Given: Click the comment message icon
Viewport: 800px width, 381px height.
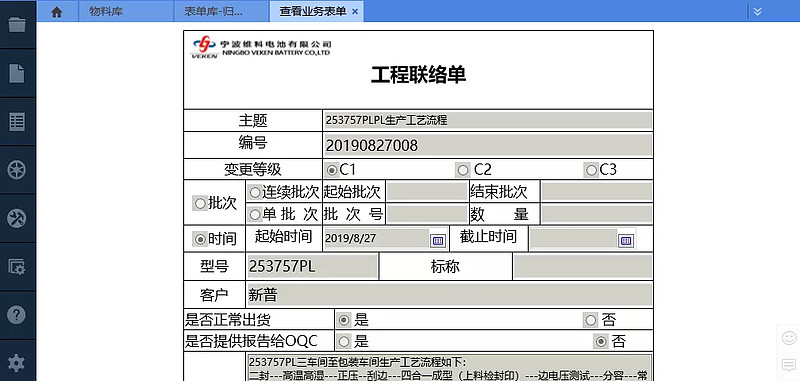Looking at the screenshot, I should tap(789, 365).
